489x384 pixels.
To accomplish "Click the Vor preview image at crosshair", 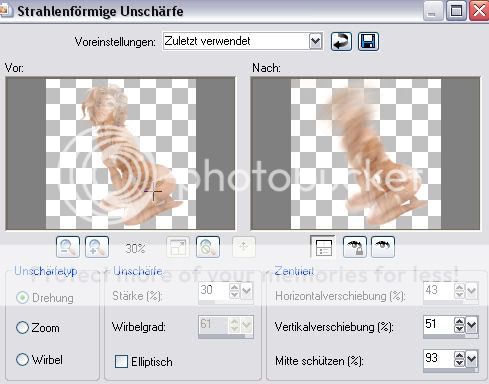I will coord(154,191).
